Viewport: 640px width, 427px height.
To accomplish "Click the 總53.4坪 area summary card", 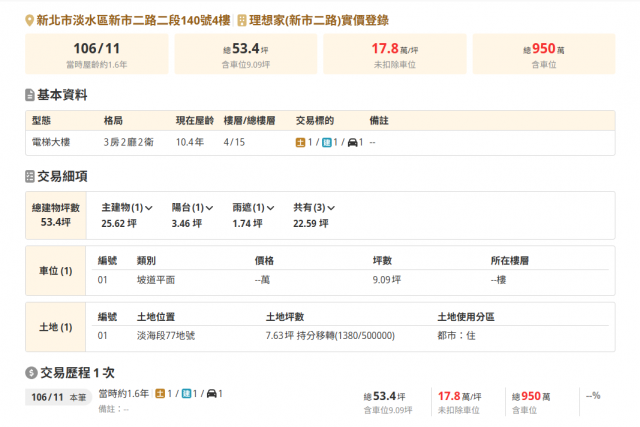I will tap(246, 54).
